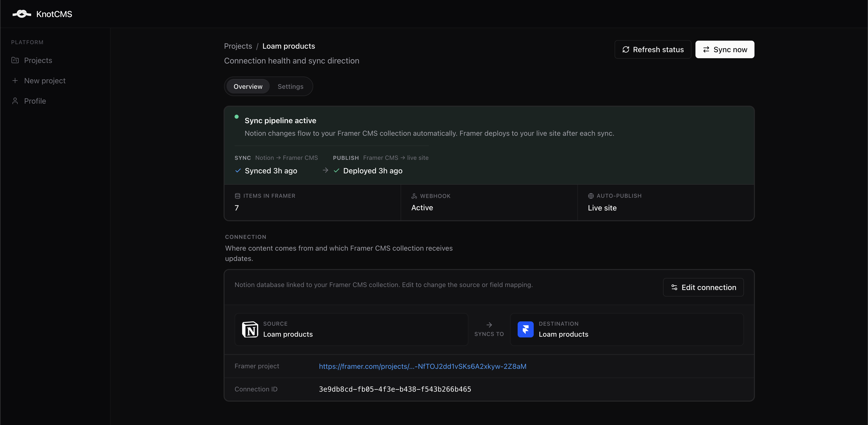Click the CONNECTION section heading

[x=246, y=237]
